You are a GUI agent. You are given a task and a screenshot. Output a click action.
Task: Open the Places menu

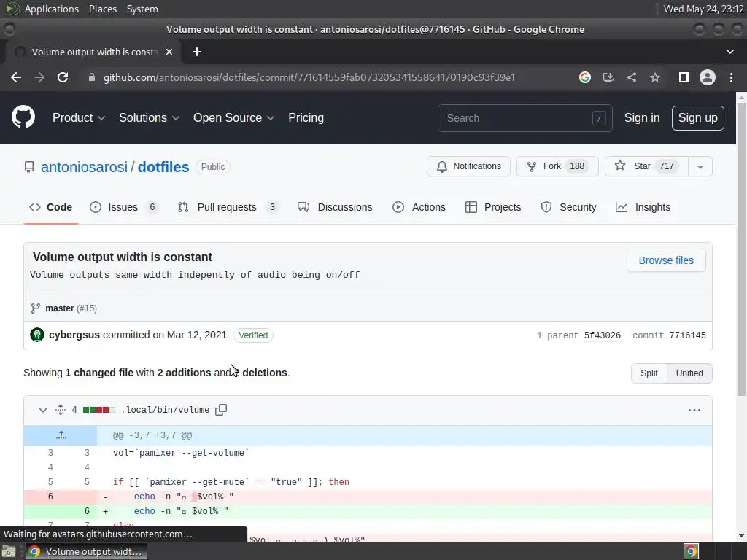coord(102,9)
